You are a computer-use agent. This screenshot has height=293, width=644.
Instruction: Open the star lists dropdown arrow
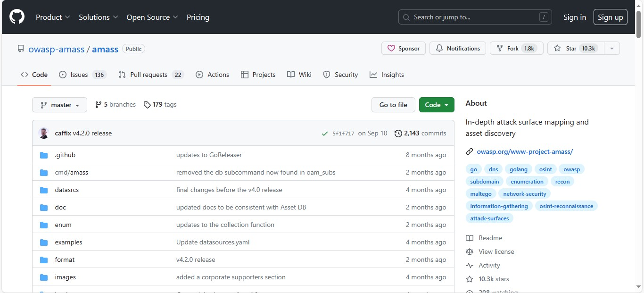point(611,48)
